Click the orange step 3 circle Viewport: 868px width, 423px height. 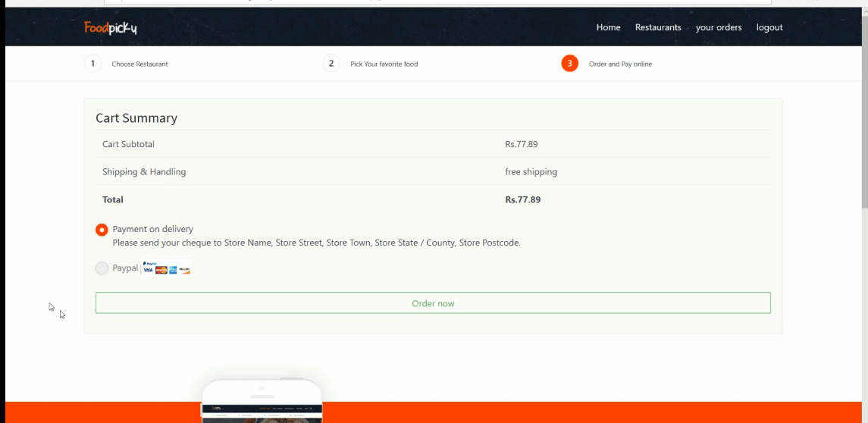[x=569, y=64]
